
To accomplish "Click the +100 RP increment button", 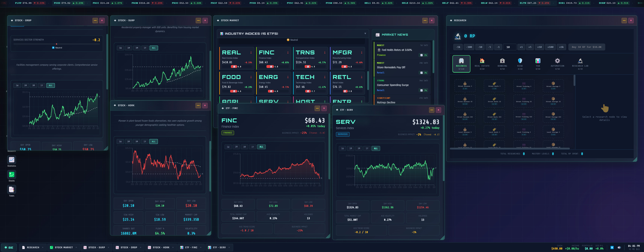I will tap(550, 47).
